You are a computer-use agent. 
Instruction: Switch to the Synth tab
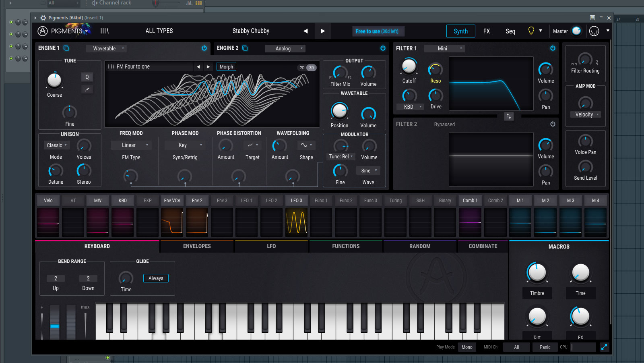(461, 31)
